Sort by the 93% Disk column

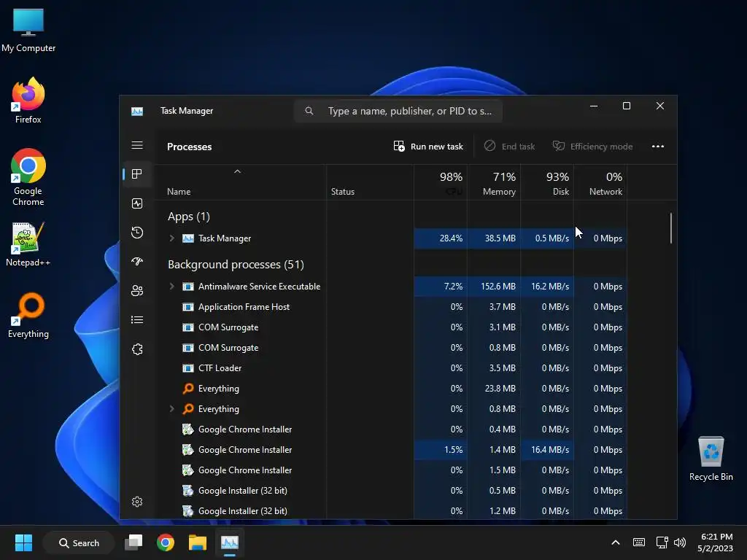547,183
